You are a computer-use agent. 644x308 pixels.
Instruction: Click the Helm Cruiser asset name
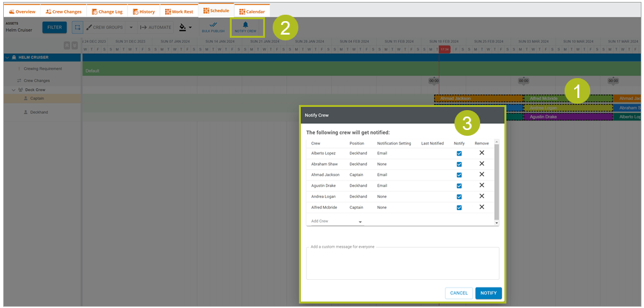19,30
